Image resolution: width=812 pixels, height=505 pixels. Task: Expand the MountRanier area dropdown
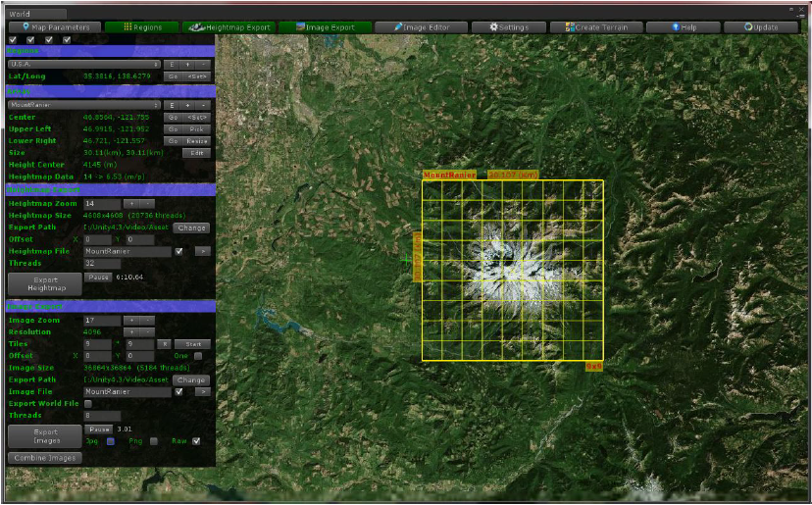point(84,105)
